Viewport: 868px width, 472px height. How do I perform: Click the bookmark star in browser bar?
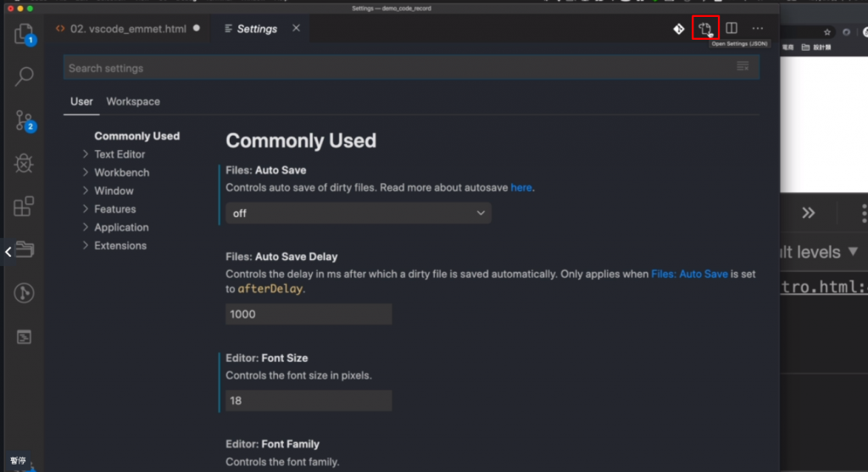tap(827, 32)
